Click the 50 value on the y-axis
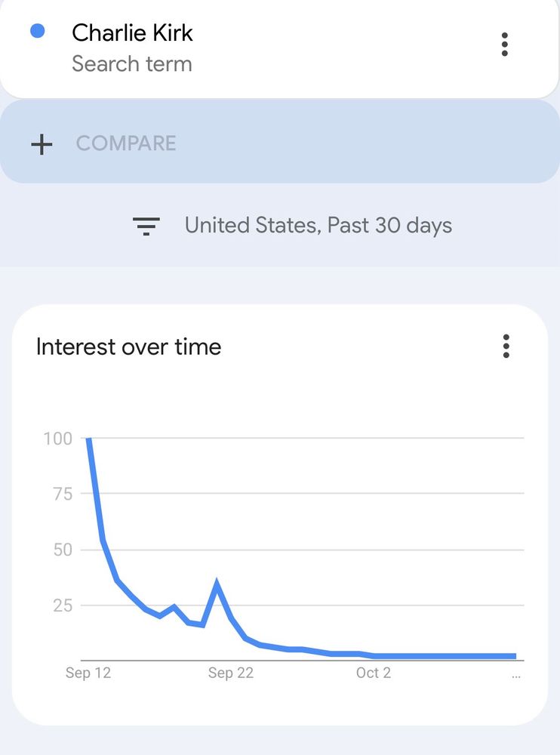The height and width of the screenshot is (755, 560). [x=62, y=550]
